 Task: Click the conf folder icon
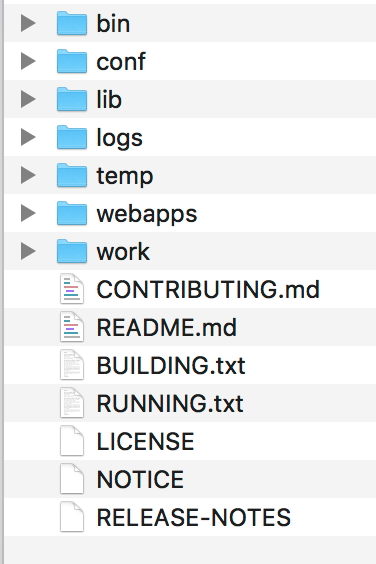(72, 61)
